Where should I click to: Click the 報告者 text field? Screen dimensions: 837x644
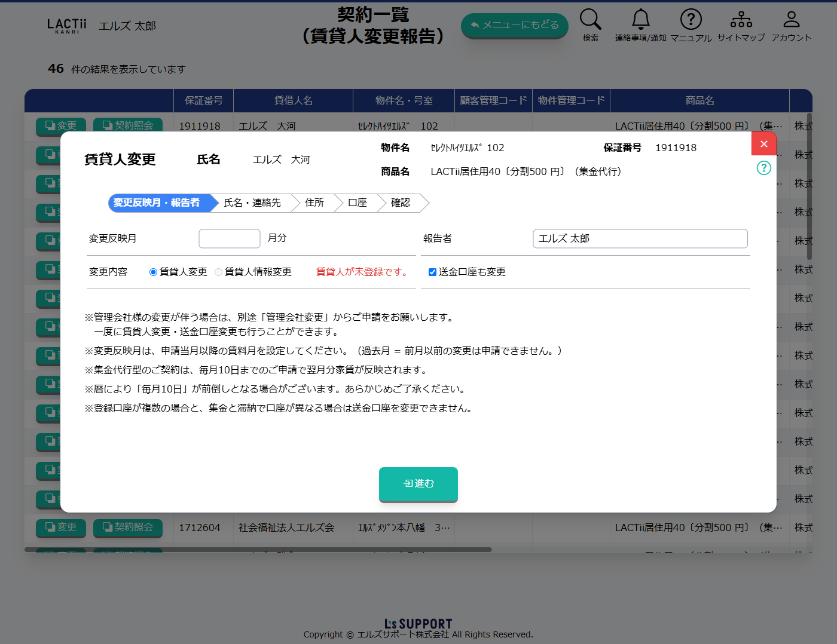pos(640,238)
